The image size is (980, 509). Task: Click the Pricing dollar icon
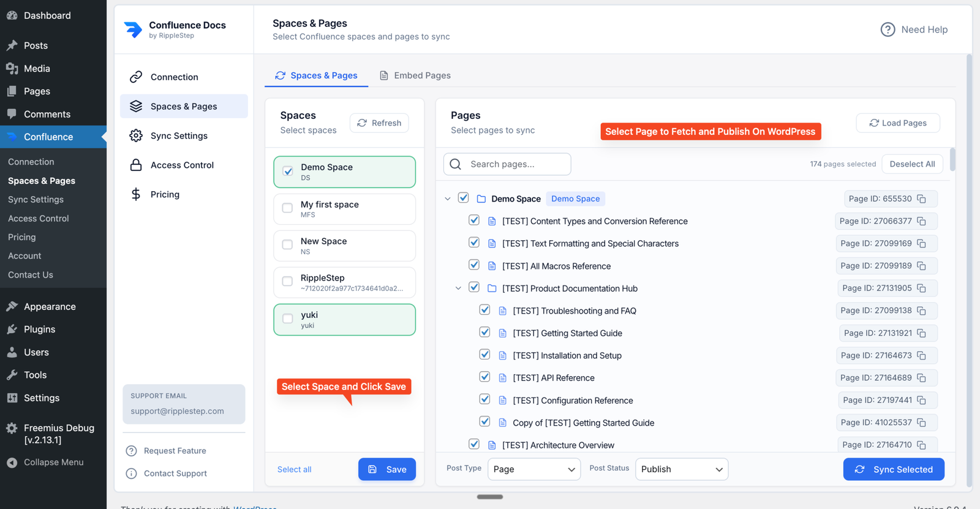136,194
